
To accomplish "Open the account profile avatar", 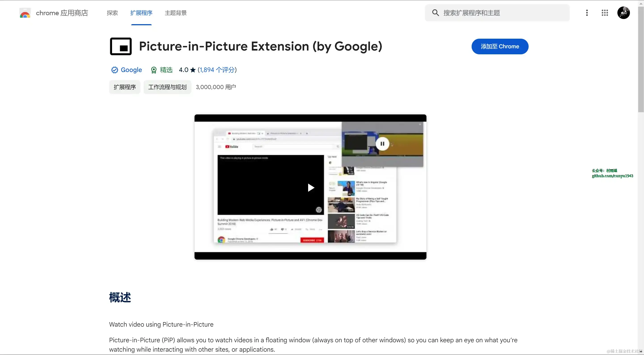I will pyautogui.click(x=623, y=13).
